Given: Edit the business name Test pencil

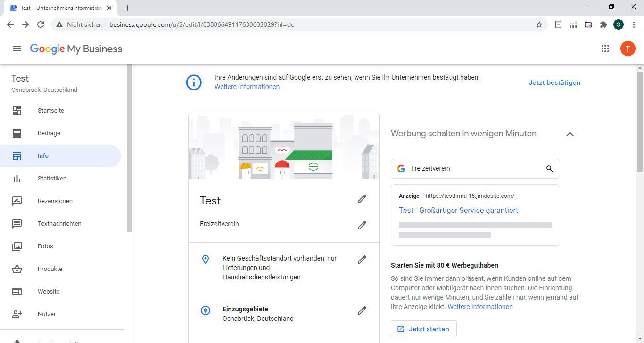Looking at the screenshot, I should [x=362, y=199].
